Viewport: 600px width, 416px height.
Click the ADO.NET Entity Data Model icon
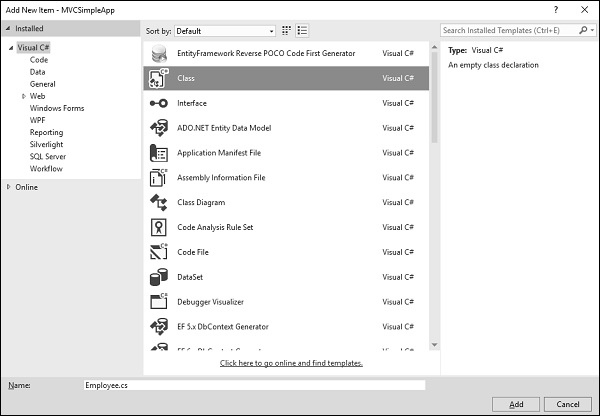[x=158, y=128]
